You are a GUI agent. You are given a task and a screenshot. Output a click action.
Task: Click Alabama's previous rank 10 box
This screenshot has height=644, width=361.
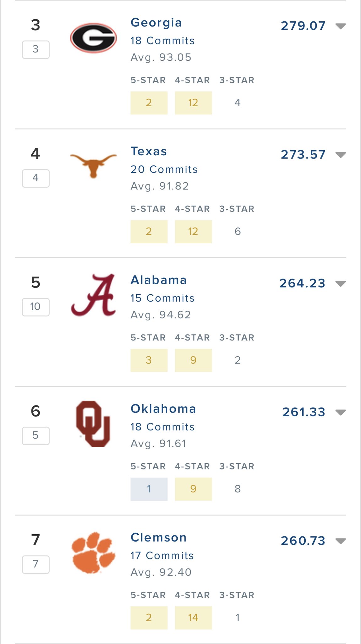click(x=36, y=307)
